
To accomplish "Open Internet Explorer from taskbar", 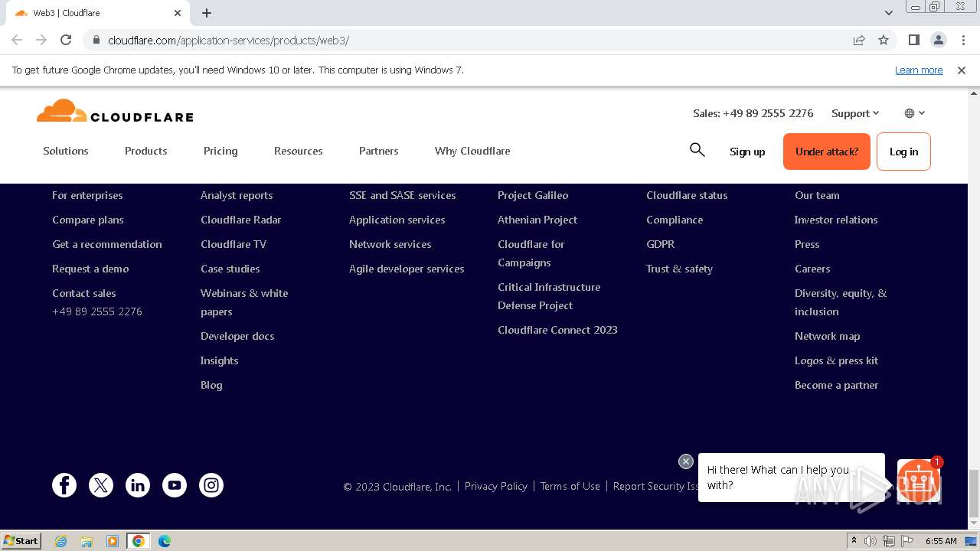I will (61, 541).
